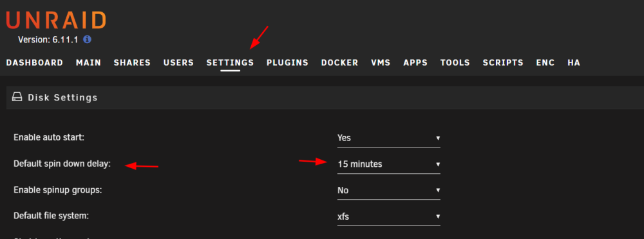This screenshot has width=644, height=239.
Task: Open the Default file system dropdown
Action: [x=388, y=216]
